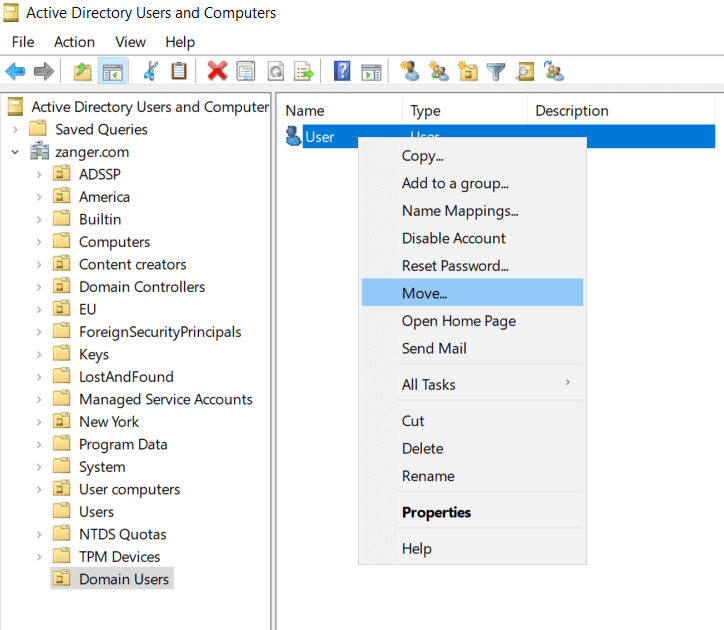Click the Create new user toolbar icon
The width and height of the screenshot is (724, 630).
coord(410,71)
